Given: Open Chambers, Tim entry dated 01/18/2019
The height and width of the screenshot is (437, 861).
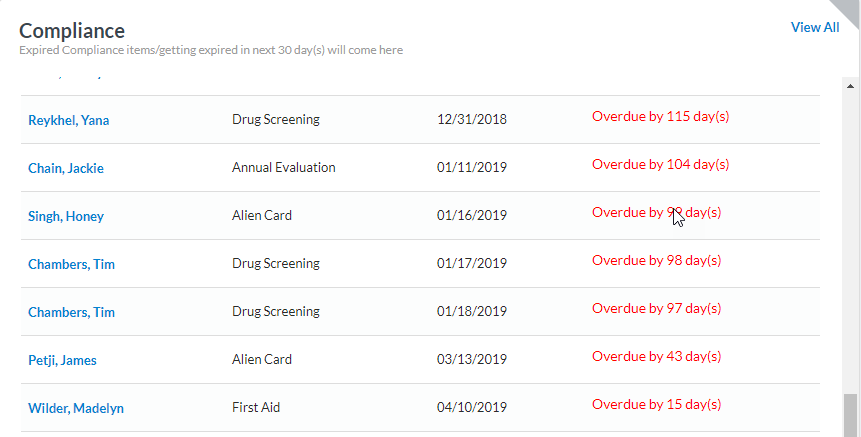Looking at the screenshot, I should coord(71,312).
